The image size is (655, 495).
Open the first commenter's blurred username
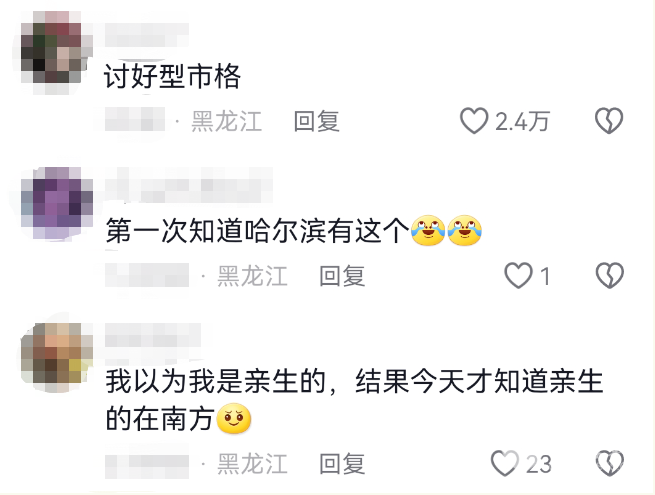(x=147, y=35)
